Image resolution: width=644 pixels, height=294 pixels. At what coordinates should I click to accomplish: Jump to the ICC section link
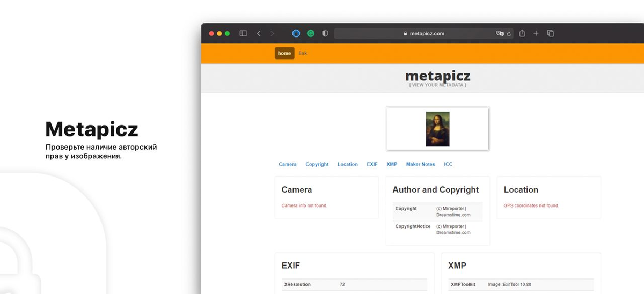coord(448,164)
